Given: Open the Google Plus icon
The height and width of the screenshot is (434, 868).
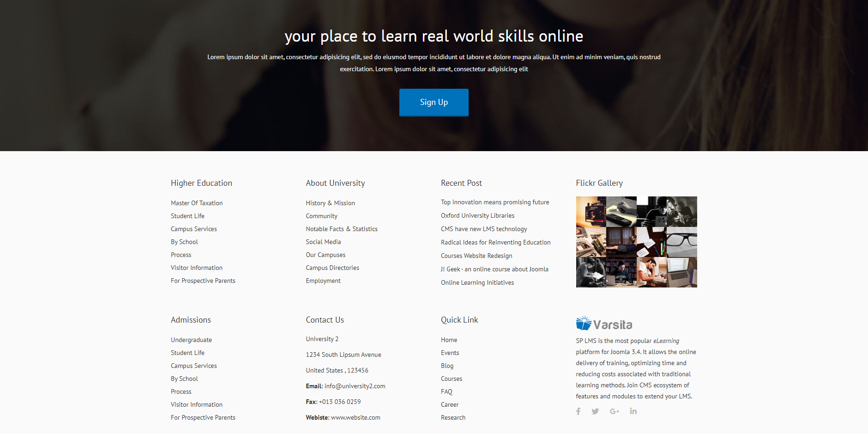Looking at the screenshot, I should tap(615, 411).
